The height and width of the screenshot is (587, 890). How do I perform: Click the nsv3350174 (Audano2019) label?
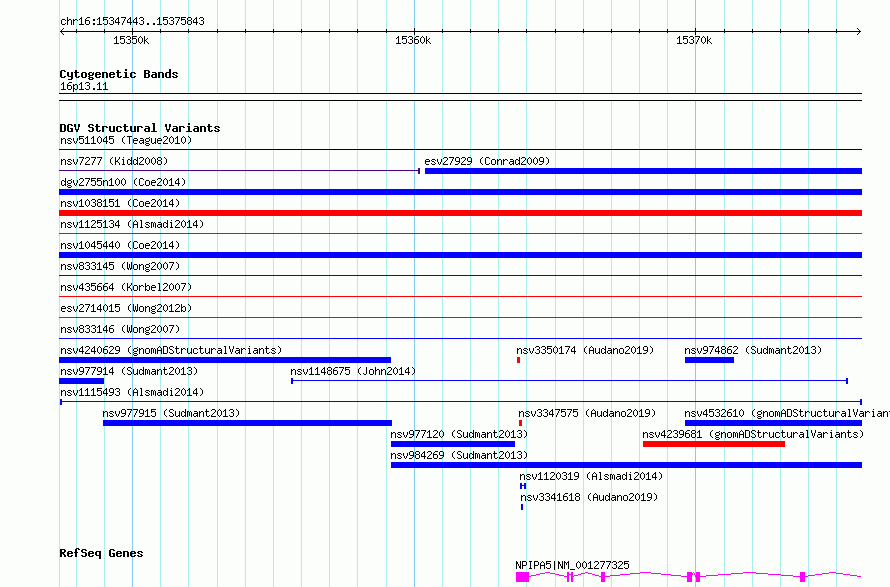585,350
